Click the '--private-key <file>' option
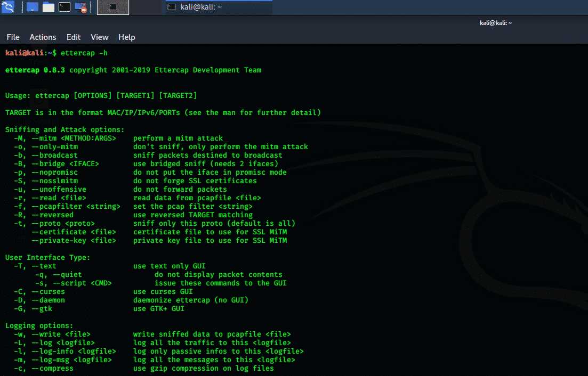This screenshot has width=588, height=376. [74, 240]
